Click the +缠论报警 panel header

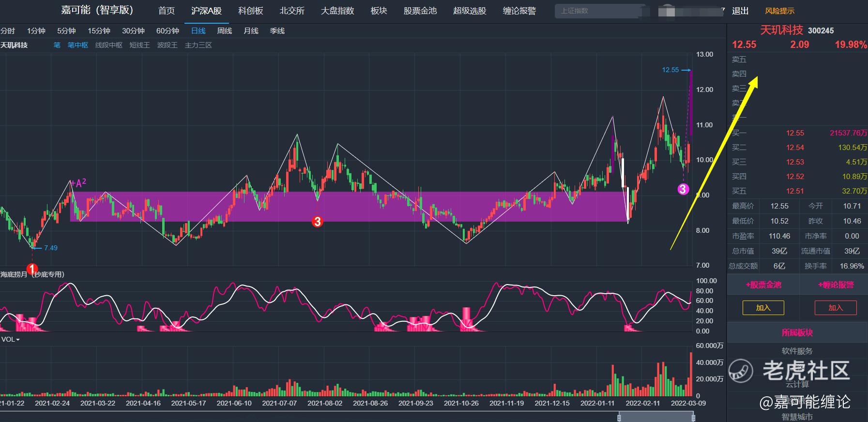click(x=836, y=285)
